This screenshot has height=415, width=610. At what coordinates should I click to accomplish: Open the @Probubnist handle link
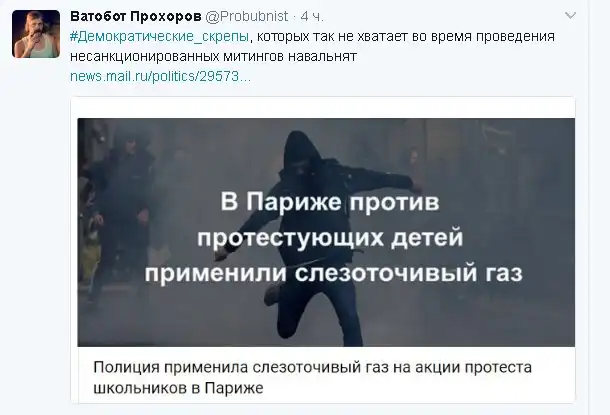pos(246,16)
